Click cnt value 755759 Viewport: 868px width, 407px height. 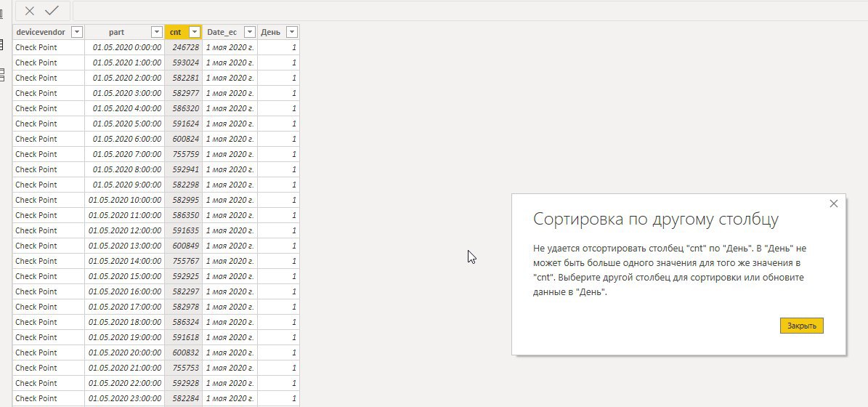183,154
